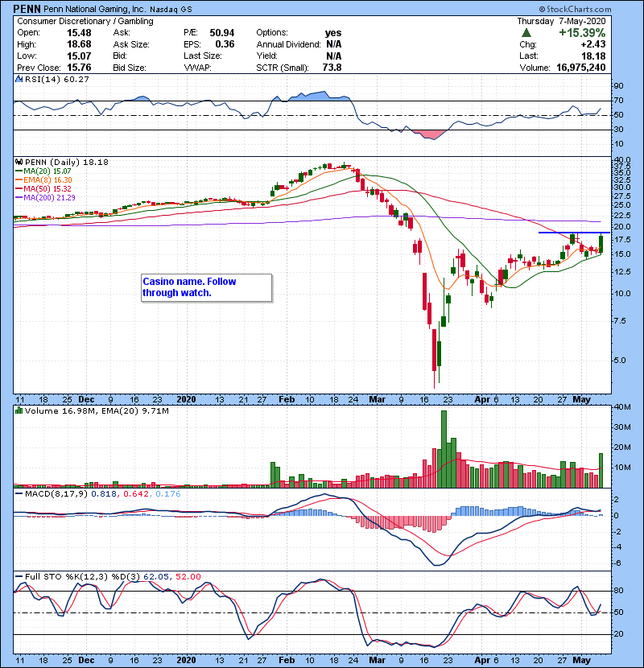Click the Volume 16.98M, EMA(20) 9.71M label
This screenshot has width=644, height=668.
(x=97, y=410)
